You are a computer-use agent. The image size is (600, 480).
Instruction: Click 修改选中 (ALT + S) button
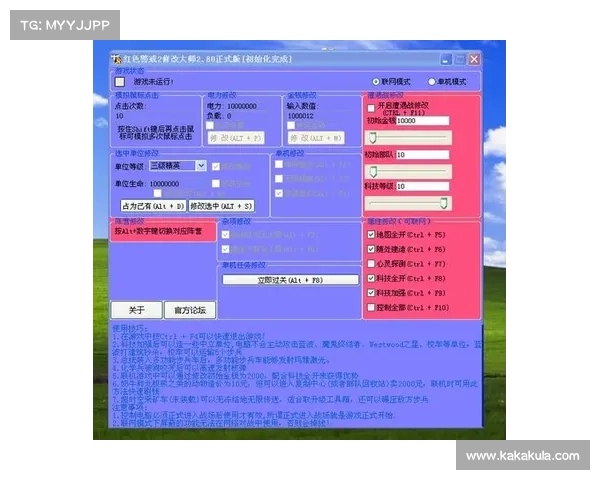click(221, 206)
